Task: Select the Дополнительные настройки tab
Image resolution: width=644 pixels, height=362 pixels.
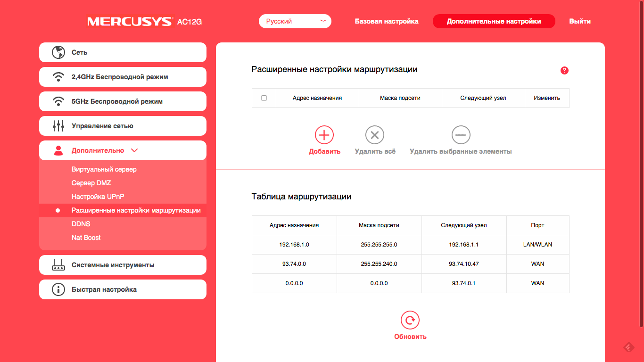Action: (494, 21)
